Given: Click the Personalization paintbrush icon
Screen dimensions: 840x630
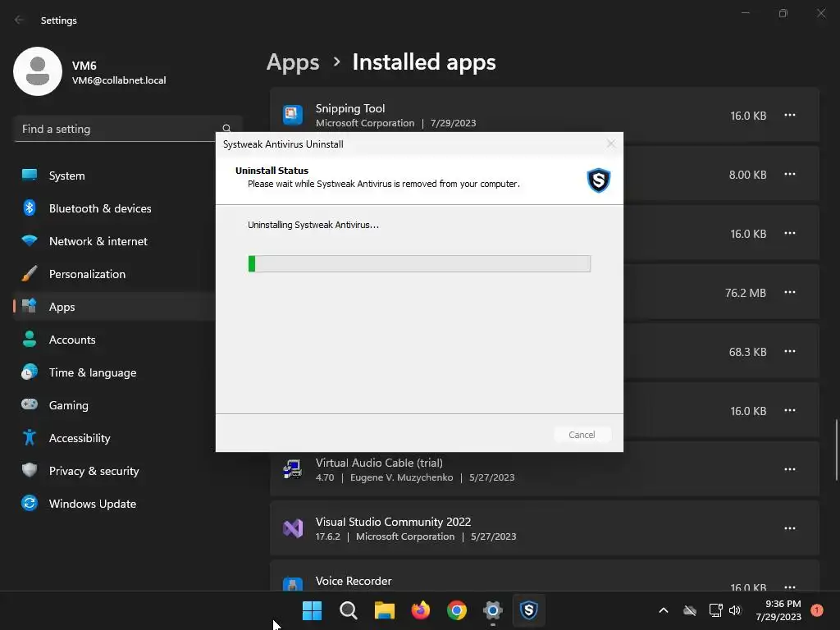Looking at the screenshot, I should tap(30, 274).
